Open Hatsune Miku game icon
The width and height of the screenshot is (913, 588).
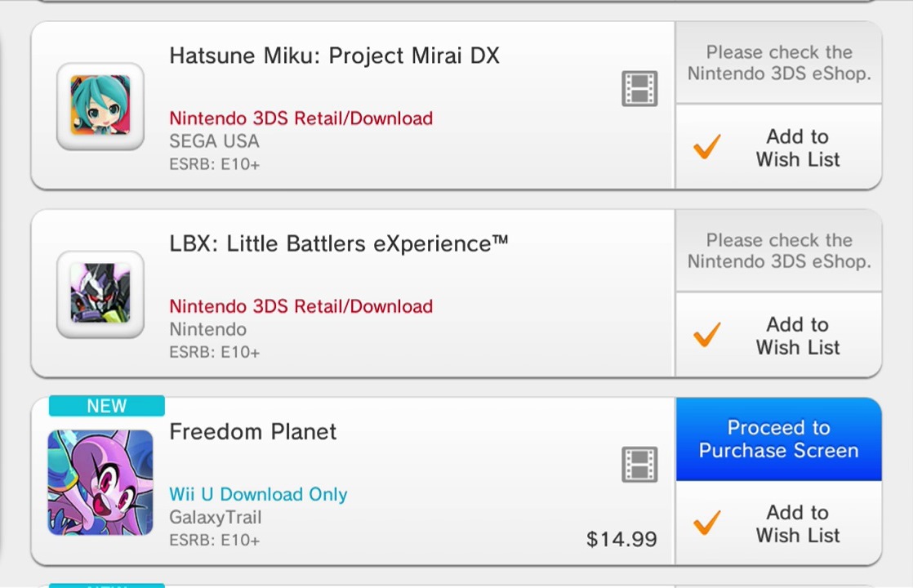pos(100,106)
